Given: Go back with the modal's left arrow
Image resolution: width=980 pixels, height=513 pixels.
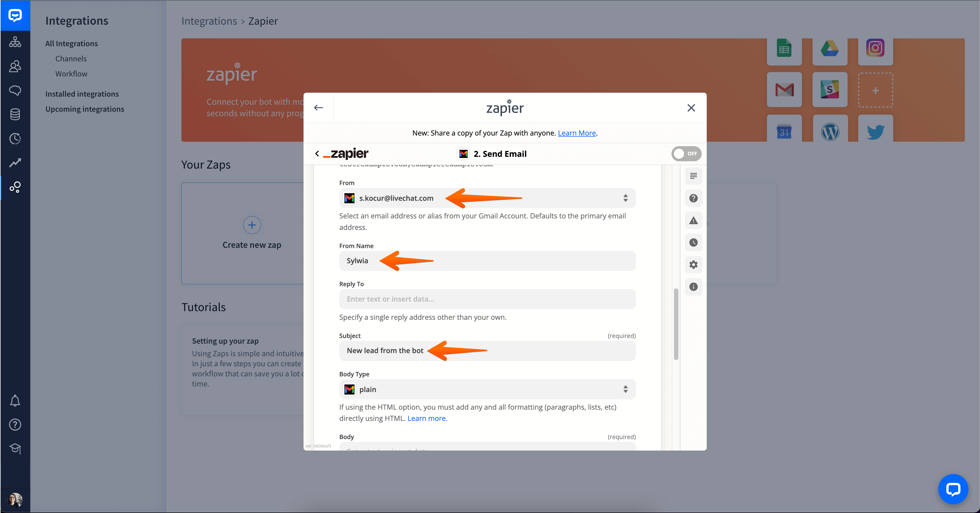Looking at the screenshot, I should 318,108.
